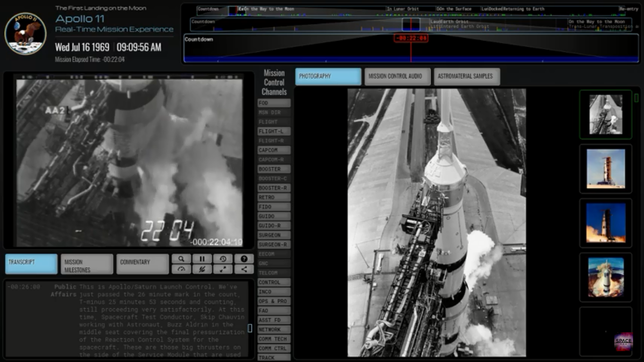Screen dimensions: 644x362
Task: Show the Mission Milestones panel
Action: [87, 264]
